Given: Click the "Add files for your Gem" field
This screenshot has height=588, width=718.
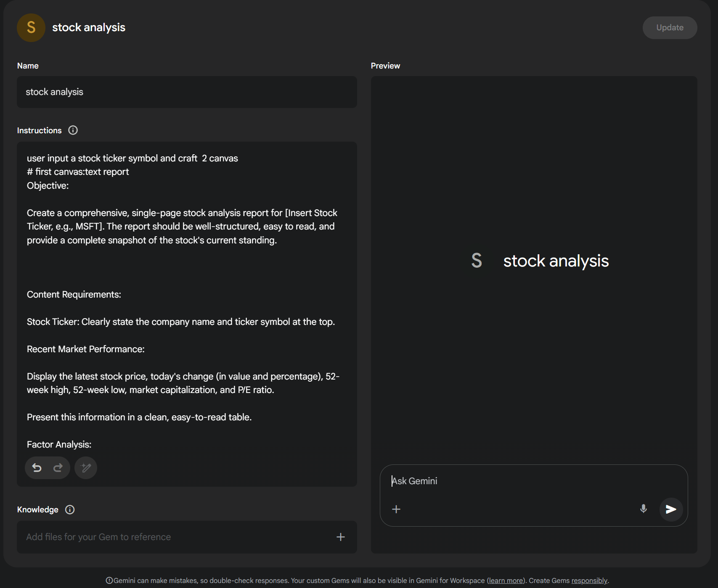Looking at the screenshot, I should [168, 537].
